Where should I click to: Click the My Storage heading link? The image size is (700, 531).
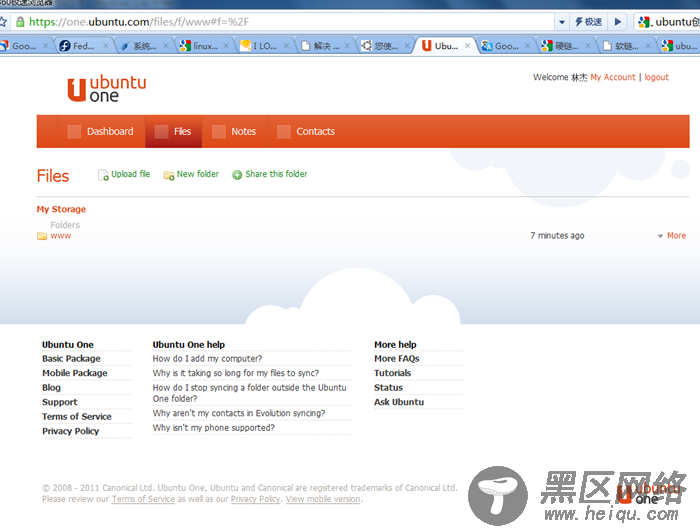click(61, 209)
